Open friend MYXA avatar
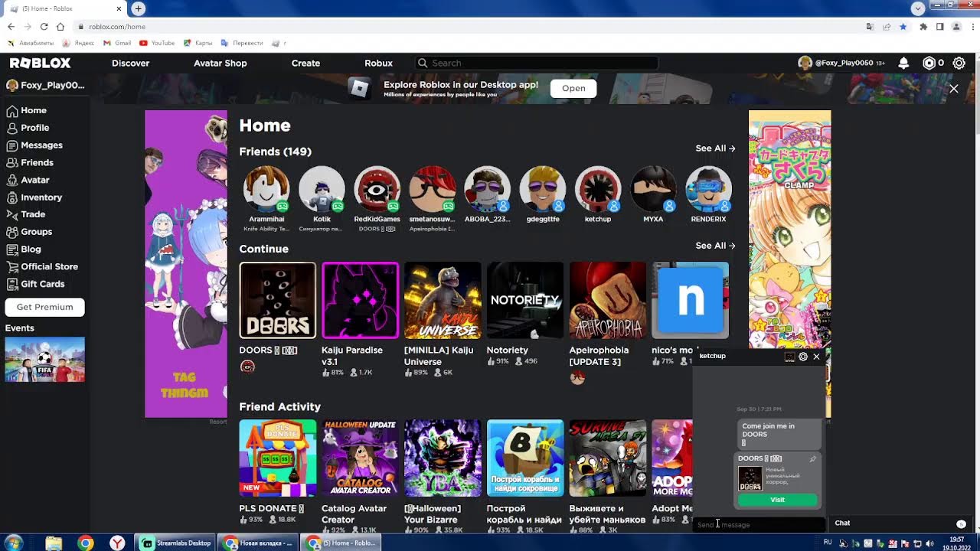 [x=653, y=189]
